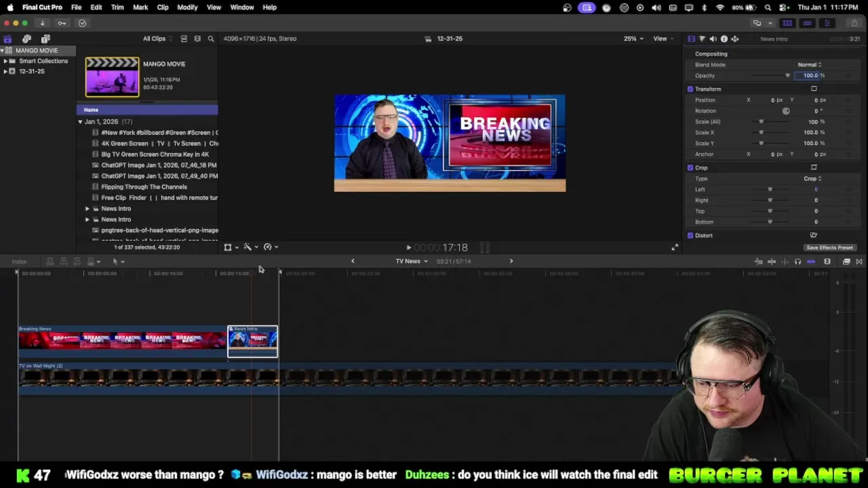Show the Libraries sidebar clapperboard icon

7,39
